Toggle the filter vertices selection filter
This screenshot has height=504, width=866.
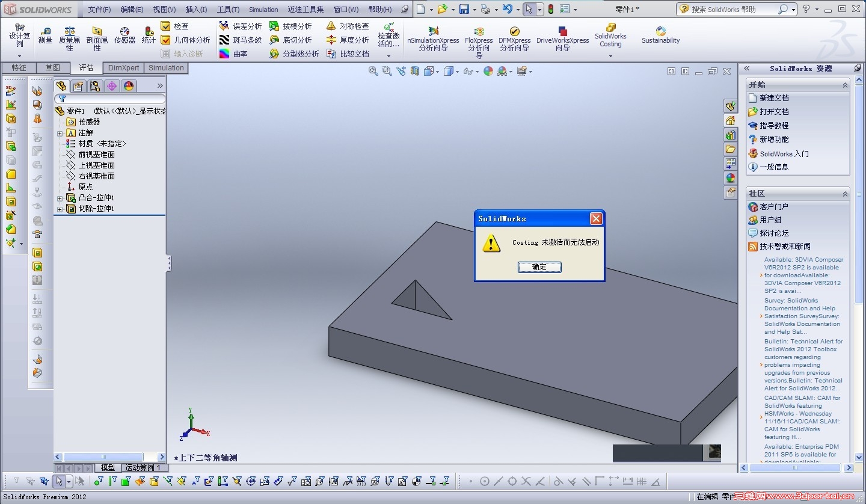(98, 481)
